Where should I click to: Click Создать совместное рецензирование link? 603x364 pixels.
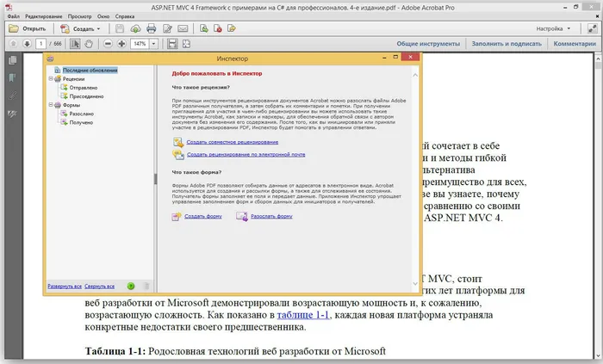tap(233, 142)
